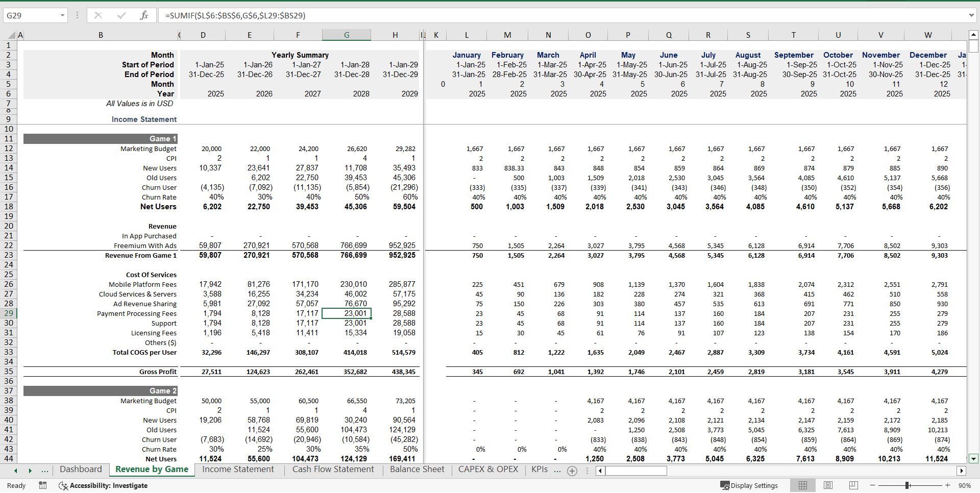The width and height of the screenshot is (980, 493).
Task: Go to next sheet tab arrow
Action: (x=30, y=471)
